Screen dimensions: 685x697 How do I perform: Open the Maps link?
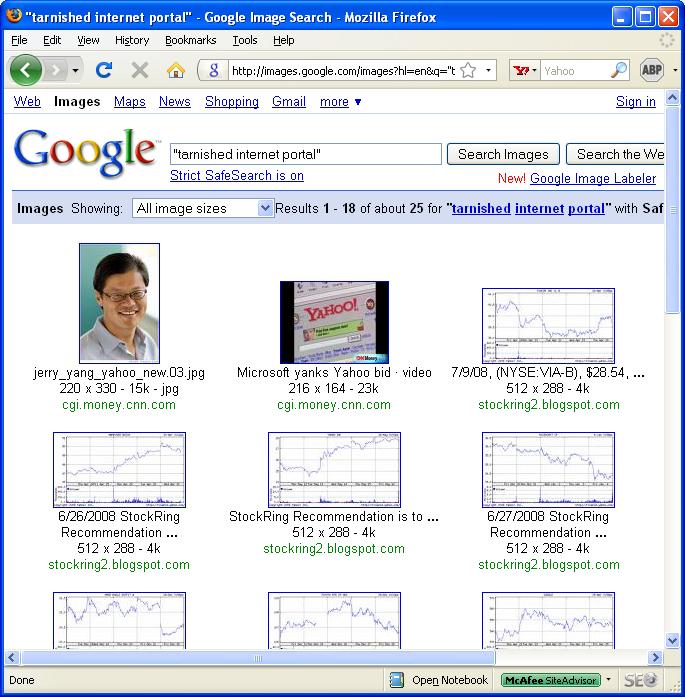click(129, 102)
